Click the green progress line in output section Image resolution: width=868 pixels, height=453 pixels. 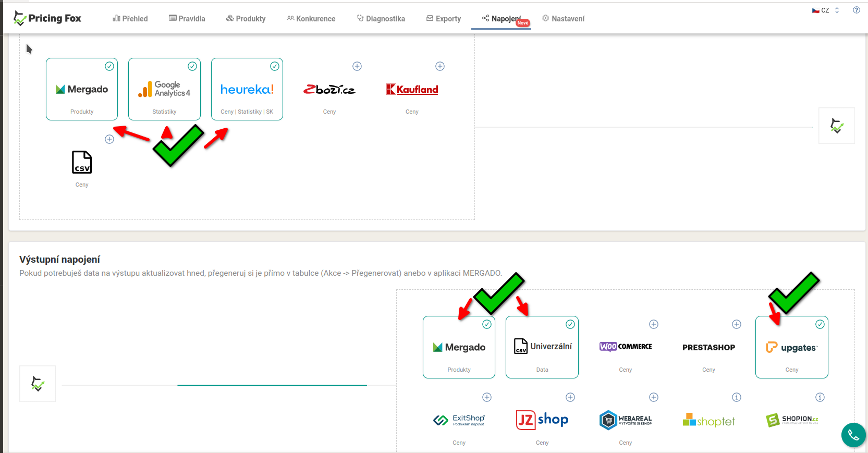pyautogui.click(x=272, y=385)
